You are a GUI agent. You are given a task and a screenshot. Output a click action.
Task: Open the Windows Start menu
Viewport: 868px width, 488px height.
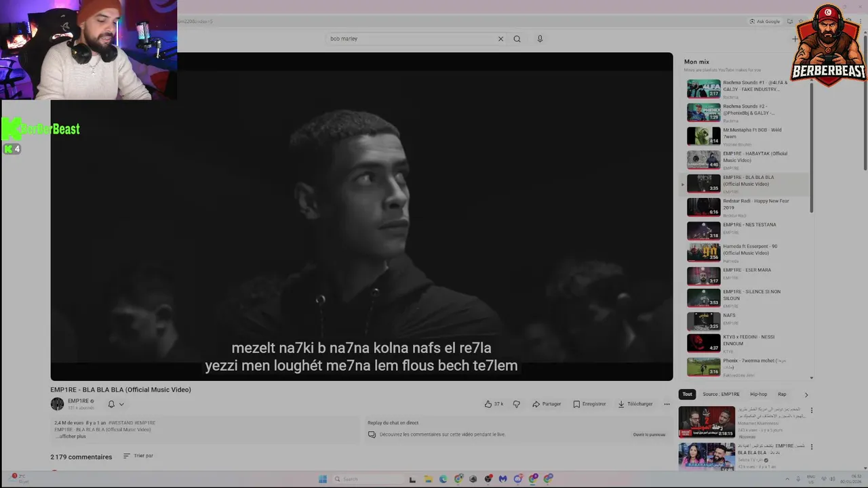pos(323,479)
